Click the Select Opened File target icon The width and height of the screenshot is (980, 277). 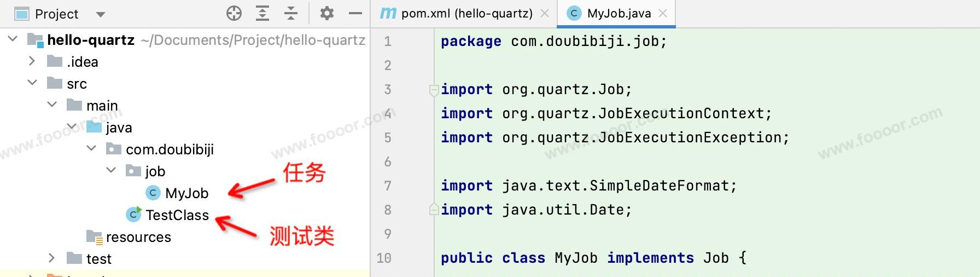point(234,14)
